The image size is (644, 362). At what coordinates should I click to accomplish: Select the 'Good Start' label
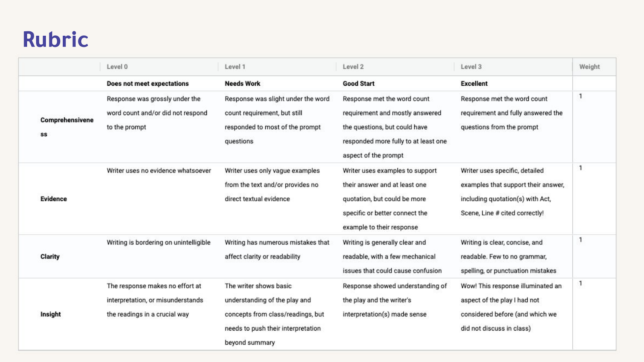pyautogui.click(x=359, y=84)
